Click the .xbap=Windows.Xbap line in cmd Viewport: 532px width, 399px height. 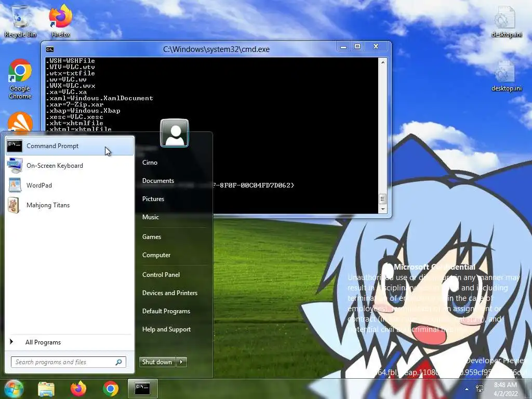pyautogui.click(x=83, y=111)
